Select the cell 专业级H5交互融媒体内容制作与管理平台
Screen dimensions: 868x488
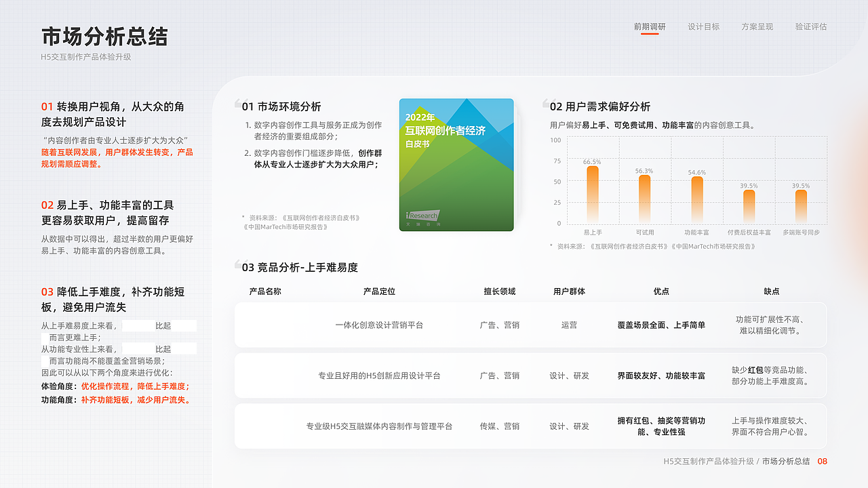(379, 426)
